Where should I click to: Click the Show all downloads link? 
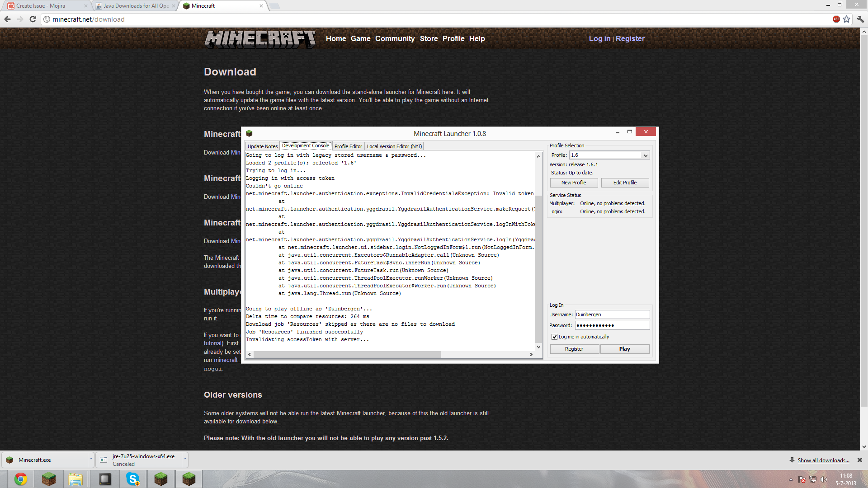tap(823, 460)
